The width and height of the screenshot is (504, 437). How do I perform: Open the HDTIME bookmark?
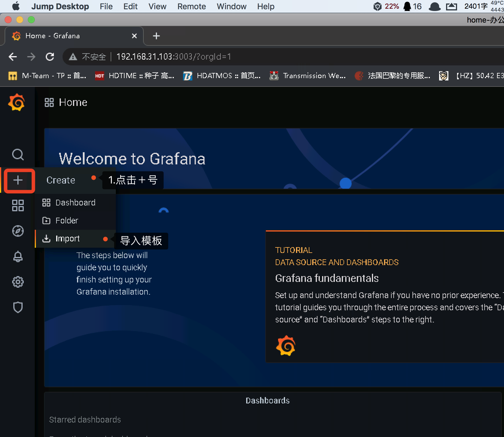pyautogui.click(x=135, y=76)
